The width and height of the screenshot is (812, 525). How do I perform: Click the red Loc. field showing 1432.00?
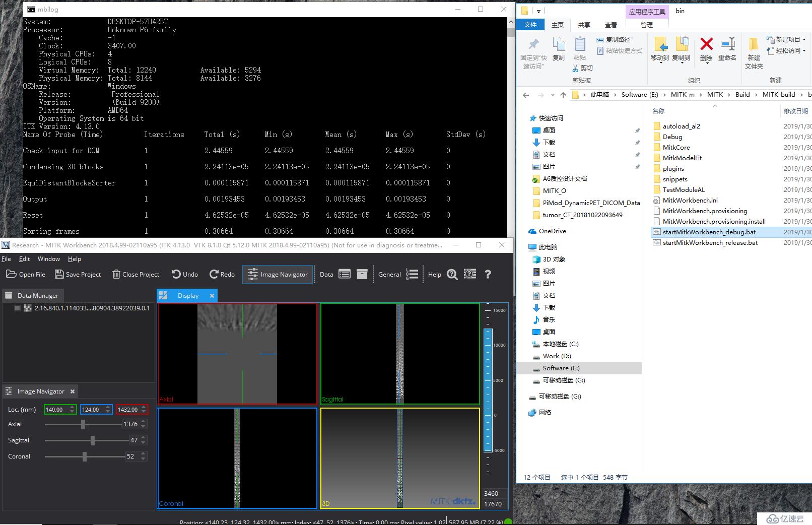tap(132, 410)
